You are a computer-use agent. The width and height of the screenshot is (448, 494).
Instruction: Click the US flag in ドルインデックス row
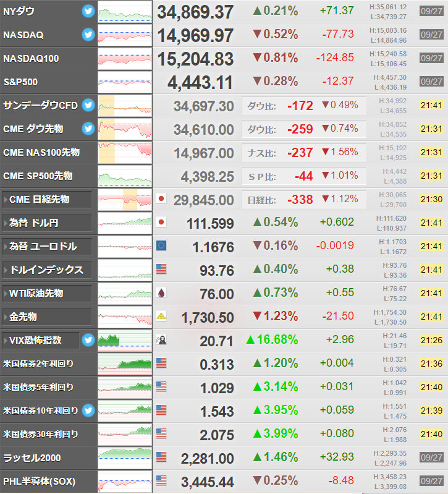161,270
